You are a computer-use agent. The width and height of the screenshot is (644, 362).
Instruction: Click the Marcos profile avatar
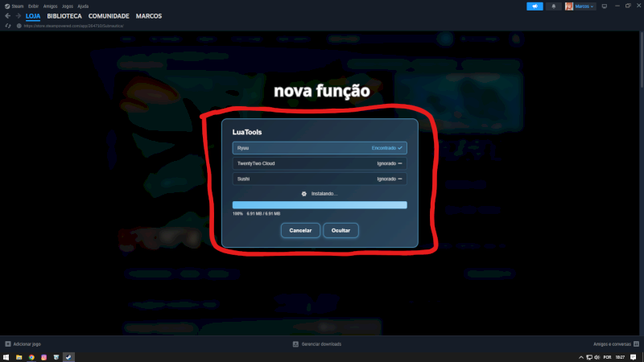[x=569, y=6]
